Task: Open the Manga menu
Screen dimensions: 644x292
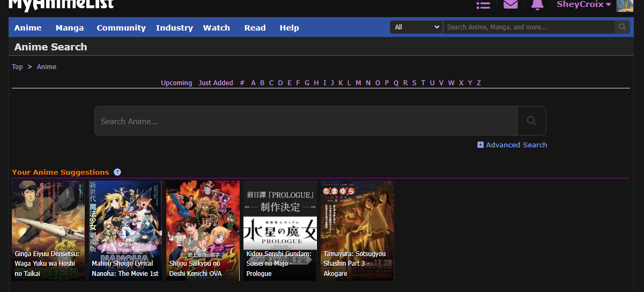Action: tap(70, 28)
